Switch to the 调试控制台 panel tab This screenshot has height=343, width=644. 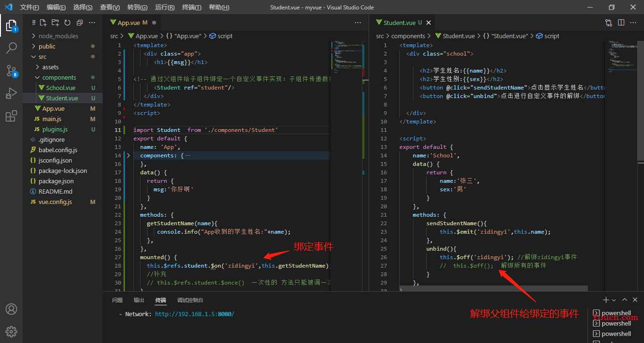pos(190,300)
